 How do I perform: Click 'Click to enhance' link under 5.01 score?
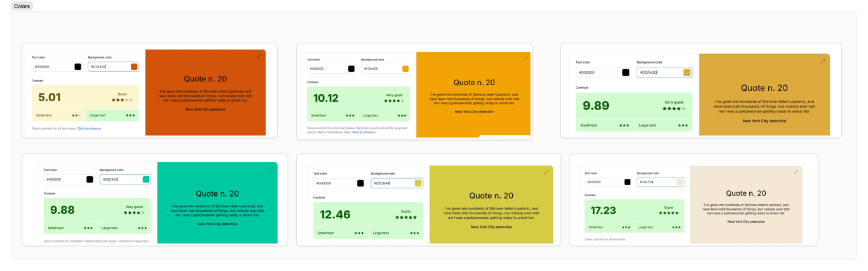(x=89, y=129)
